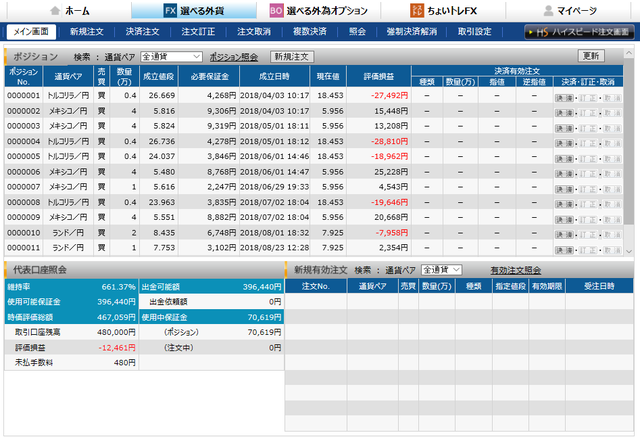Click ランド/円 in position 0000010 row
Image resolution: width=640 pixels, height=437 pixels.
click(68, 233)
